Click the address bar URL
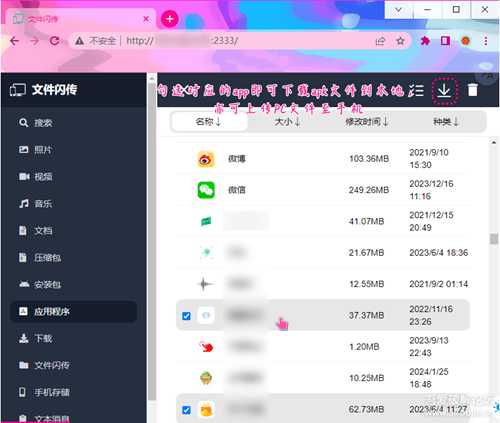The image size is (500, 423). pyautogui.click(x=182, y=41)
